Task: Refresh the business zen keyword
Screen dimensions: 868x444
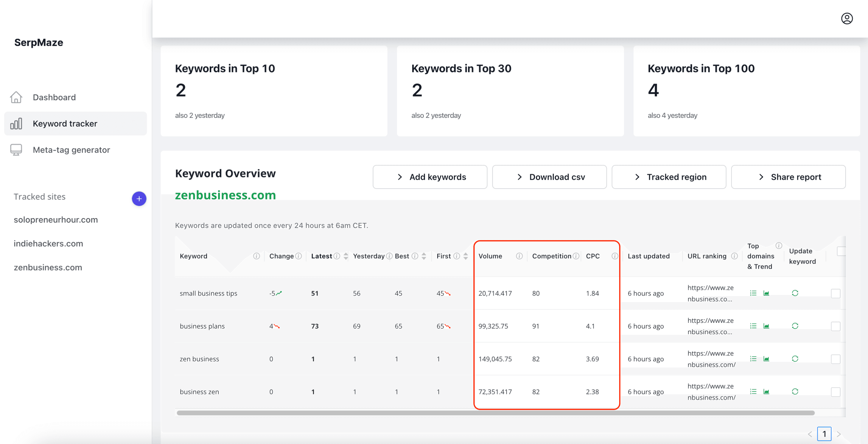Action: point(795,392)
